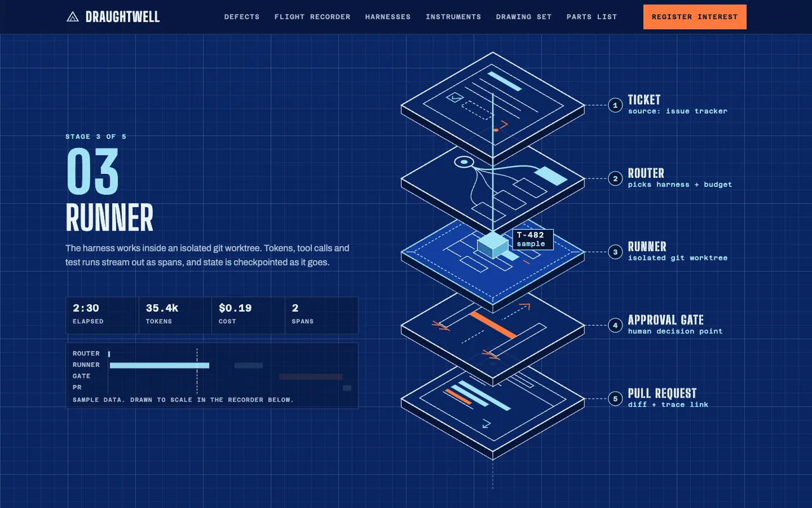The width and height of the screenshot is (812, 508).
Task: Click the 2:30 Elapsed stat
Action: coord(102,316)
